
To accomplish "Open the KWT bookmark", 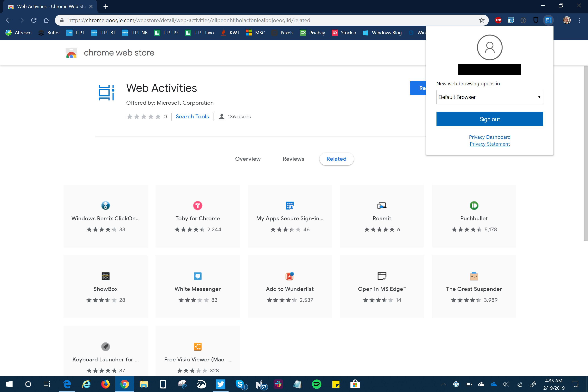I will click(x=230, y=33).
